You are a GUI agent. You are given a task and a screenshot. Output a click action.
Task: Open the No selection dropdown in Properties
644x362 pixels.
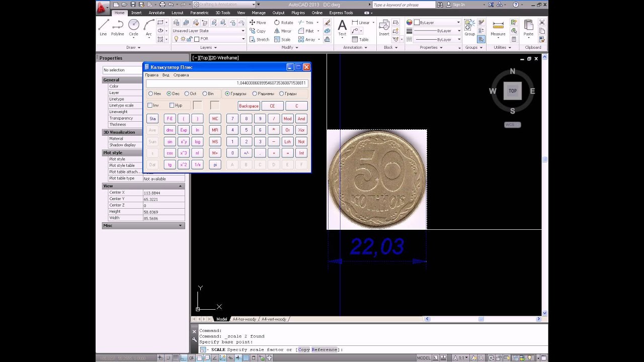[123, 70]
